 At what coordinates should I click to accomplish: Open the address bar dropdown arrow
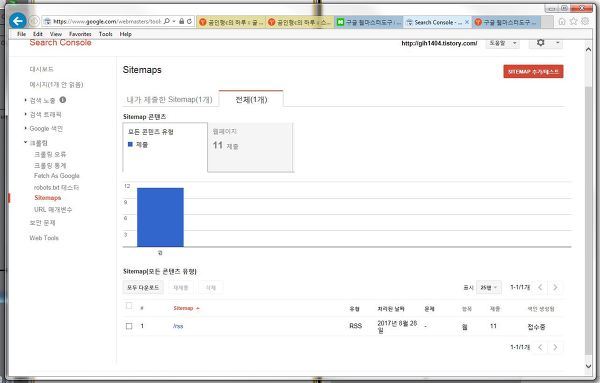[x=174, y=21]
